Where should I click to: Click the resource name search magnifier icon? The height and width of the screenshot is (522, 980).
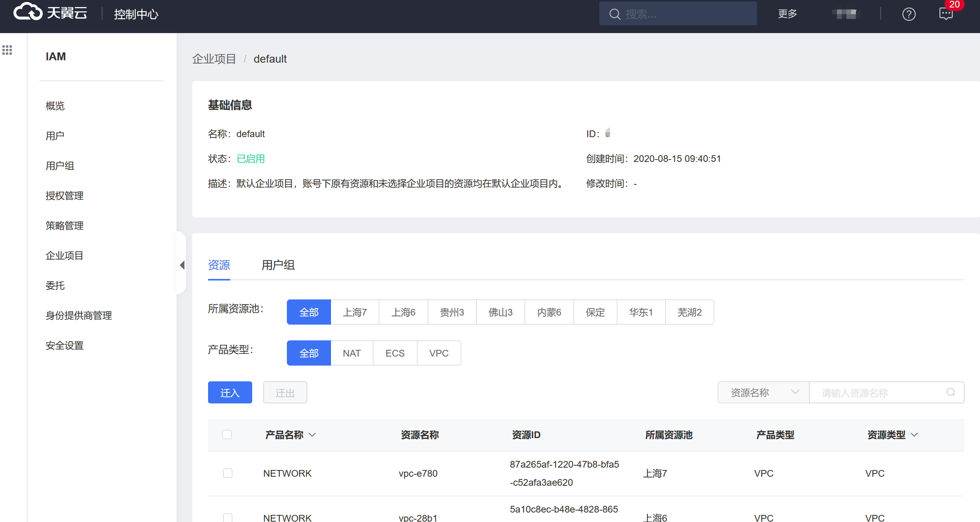click(x=951, y=392)
